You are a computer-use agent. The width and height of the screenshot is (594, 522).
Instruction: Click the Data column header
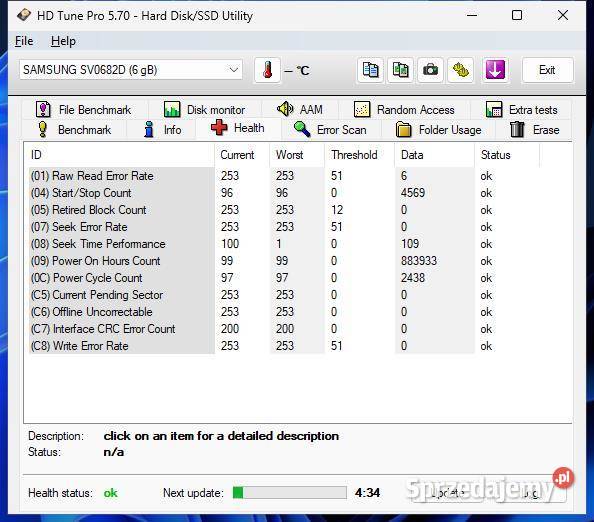435,155
